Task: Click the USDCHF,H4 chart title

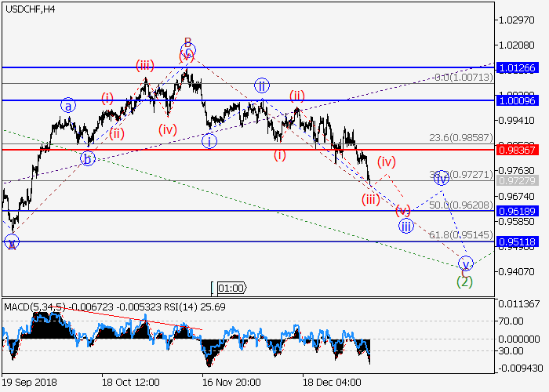Action: pos(29,9)
